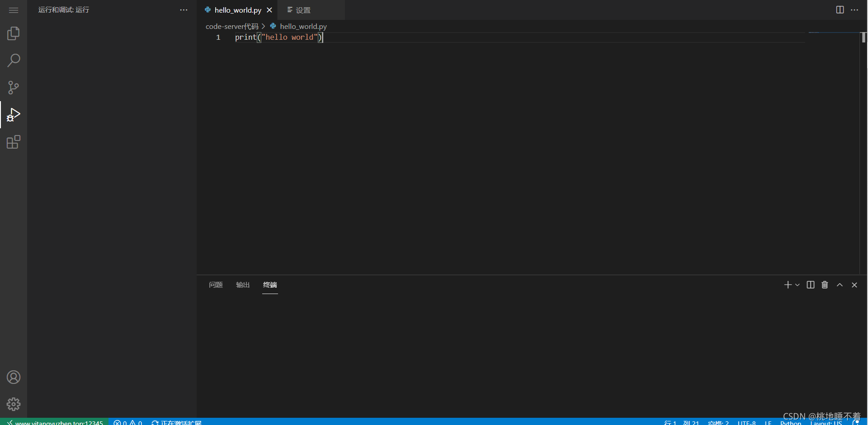
Task: Click the editor vertical scrollbar
Action: pyautogui.click(x=863, y=153)
